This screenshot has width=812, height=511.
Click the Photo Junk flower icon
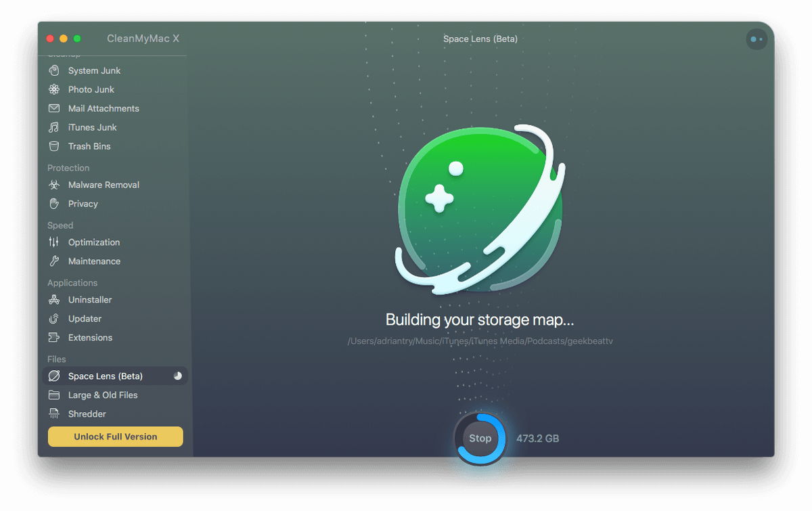click(54, 89)
